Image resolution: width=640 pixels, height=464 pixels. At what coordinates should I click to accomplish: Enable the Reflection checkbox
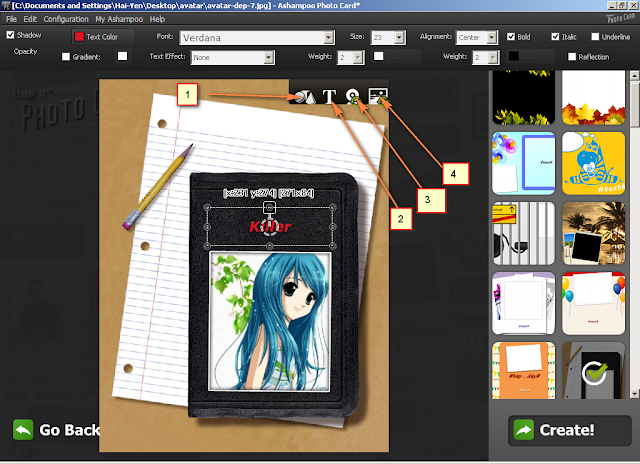click(572, 57)
